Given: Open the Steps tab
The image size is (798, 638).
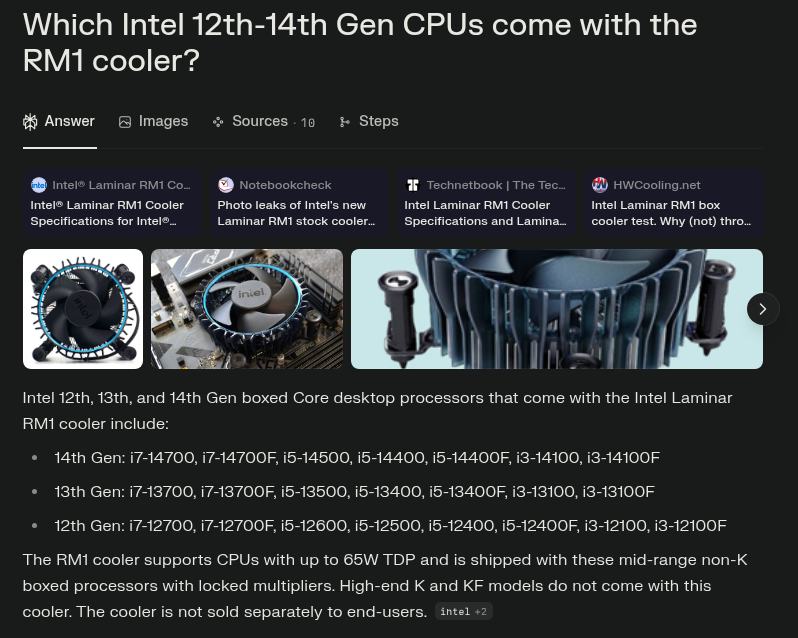Looking at the screenshot, I should [369, 122].
